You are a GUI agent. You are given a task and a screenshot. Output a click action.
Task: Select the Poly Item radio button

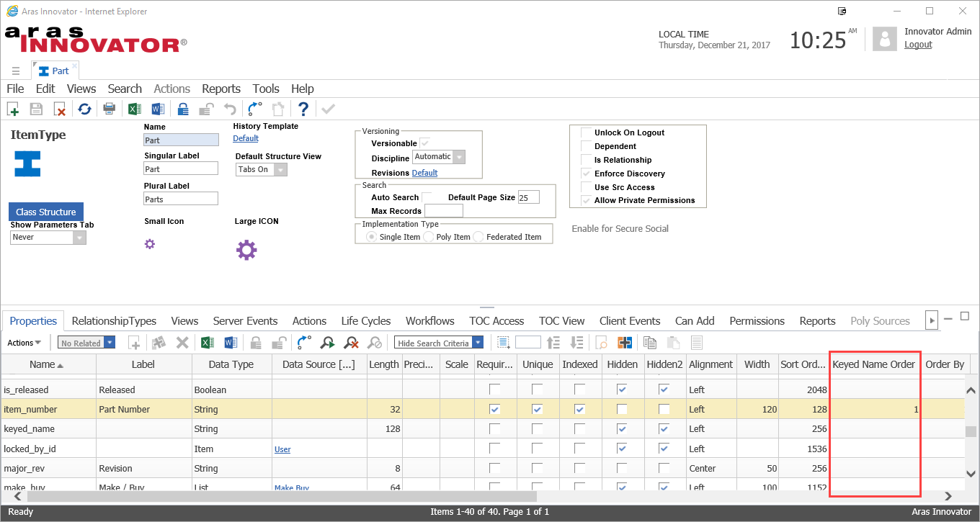[x=429, y=237]
